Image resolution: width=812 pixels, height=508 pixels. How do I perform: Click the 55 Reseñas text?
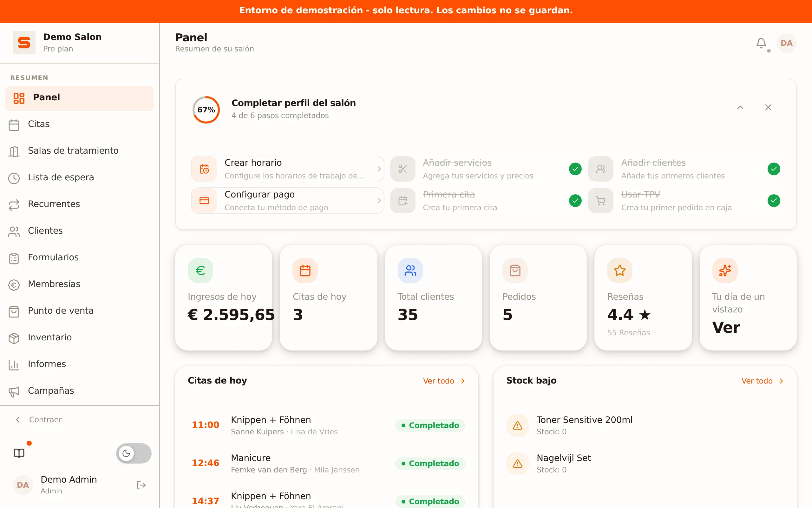coord(628,333)
